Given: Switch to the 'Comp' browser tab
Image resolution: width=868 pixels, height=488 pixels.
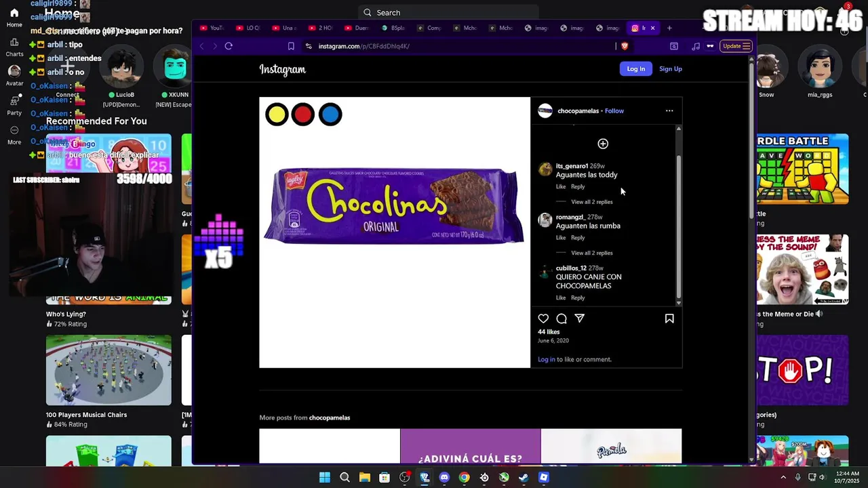Looking at the screenshot, I should pos(429,28).
